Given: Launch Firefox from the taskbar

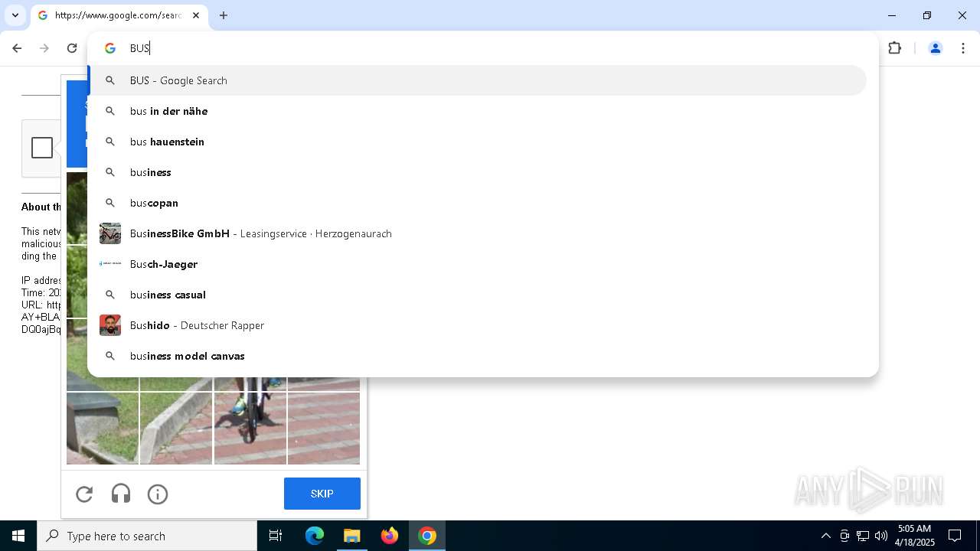Looking at the screenshot, I should tap(390, 536).
